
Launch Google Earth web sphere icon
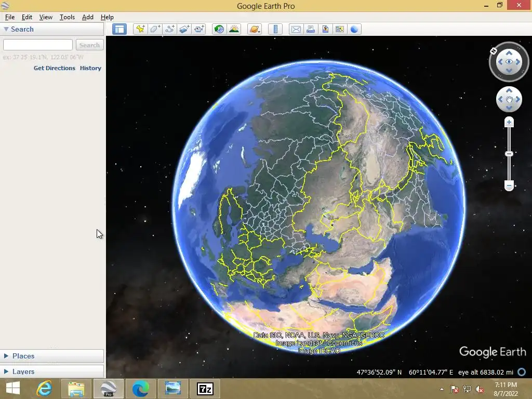[354, 29]
